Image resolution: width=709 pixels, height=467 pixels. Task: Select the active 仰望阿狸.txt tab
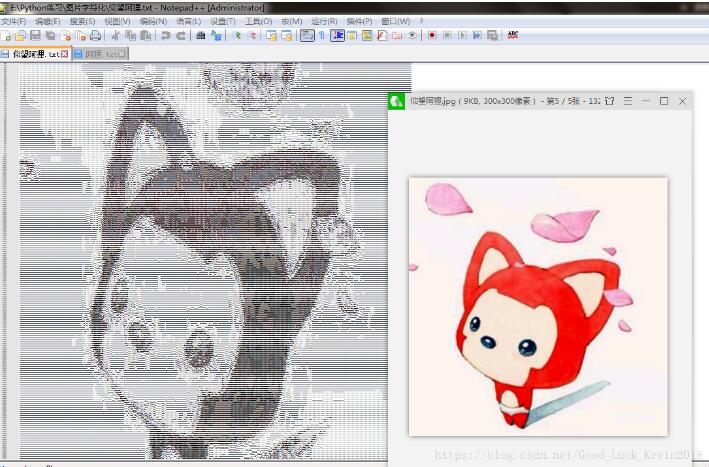[x=35, y=54]
